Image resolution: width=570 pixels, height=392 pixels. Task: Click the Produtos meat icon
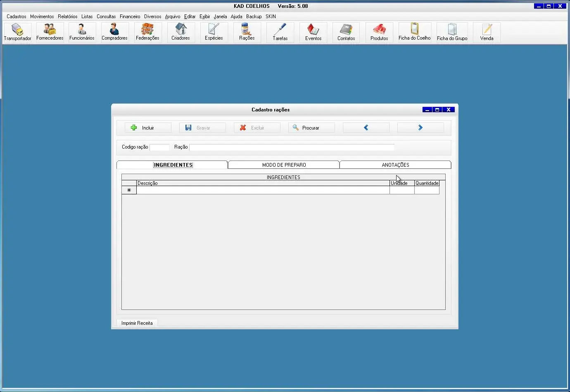click(x=379, y=32)
